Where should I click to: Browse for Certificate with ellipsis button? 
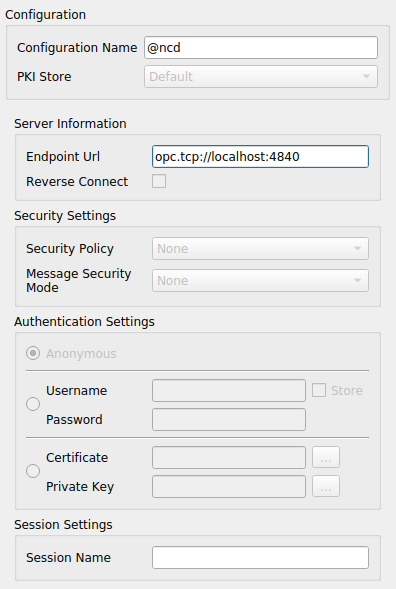point(326,457)
